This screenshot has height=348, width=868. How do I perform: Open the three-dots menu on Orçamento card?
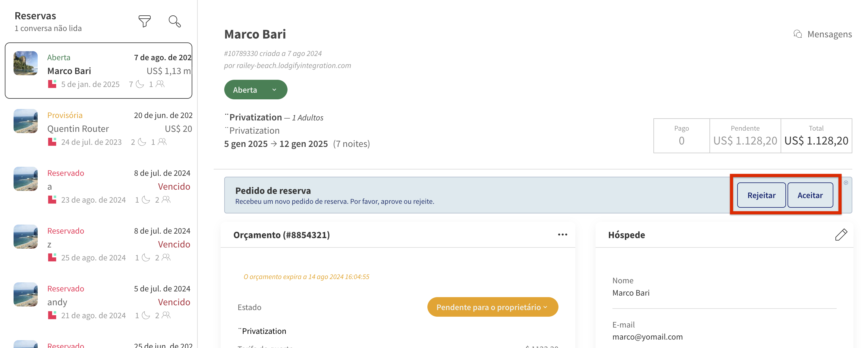click(562, 235)
